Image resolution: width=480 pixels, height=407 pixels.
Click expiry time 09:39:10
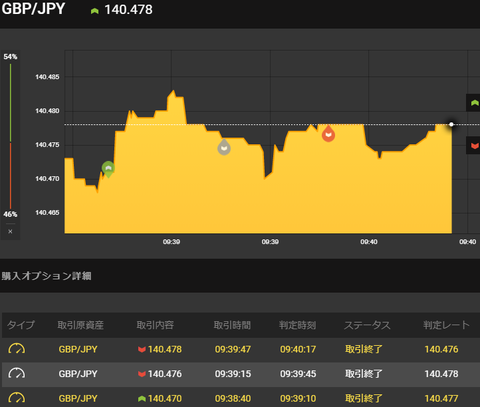[298, 398]
